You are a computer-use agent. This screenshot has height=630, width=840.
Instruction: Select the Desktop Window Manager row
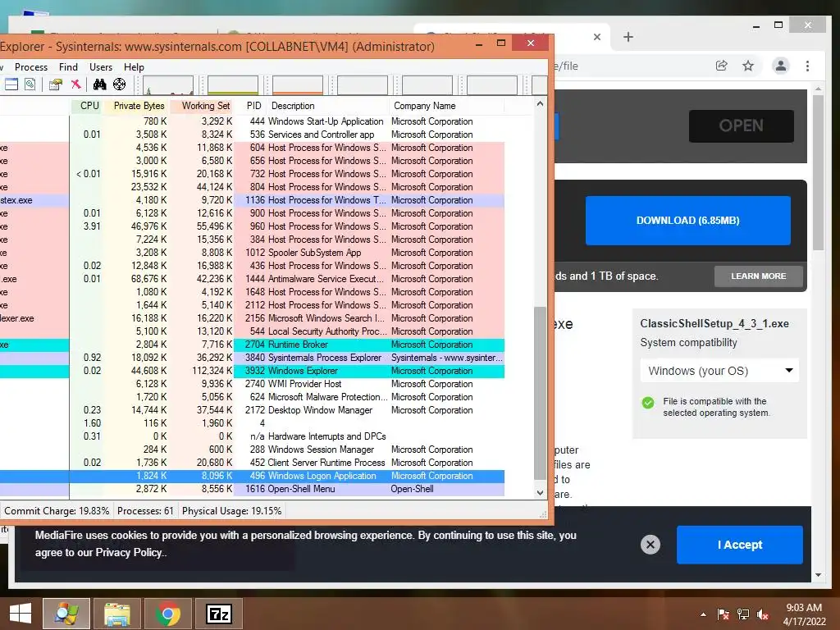(x=252, y=410)
